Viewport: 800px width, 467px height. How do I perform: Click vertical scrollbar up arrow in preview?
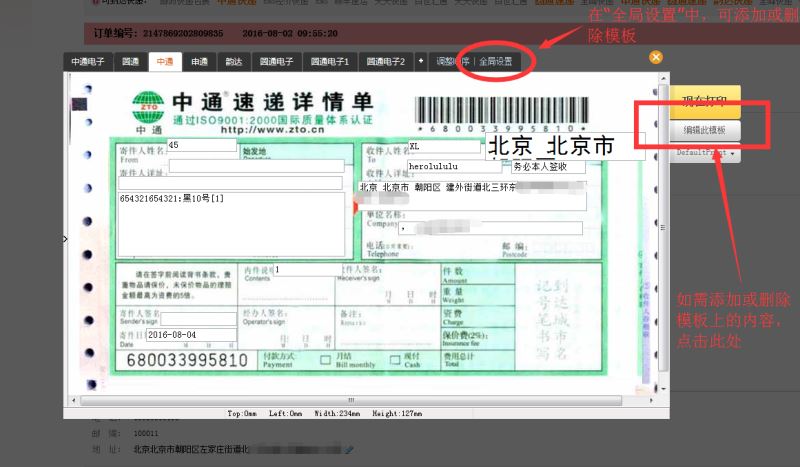click(663, 79)
